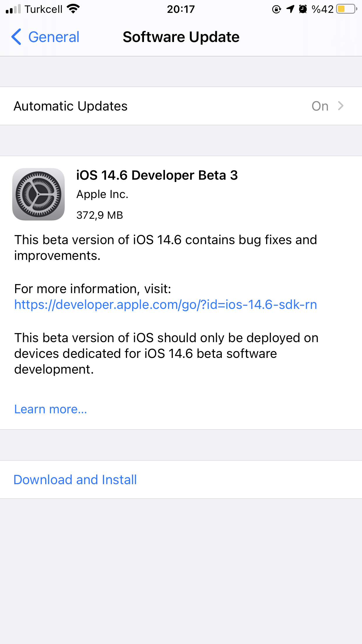Image resolution: width=362 pixels, height=644 pixels.
Task: Tap the alarm clock status icon
Action: tap(303, 9)
